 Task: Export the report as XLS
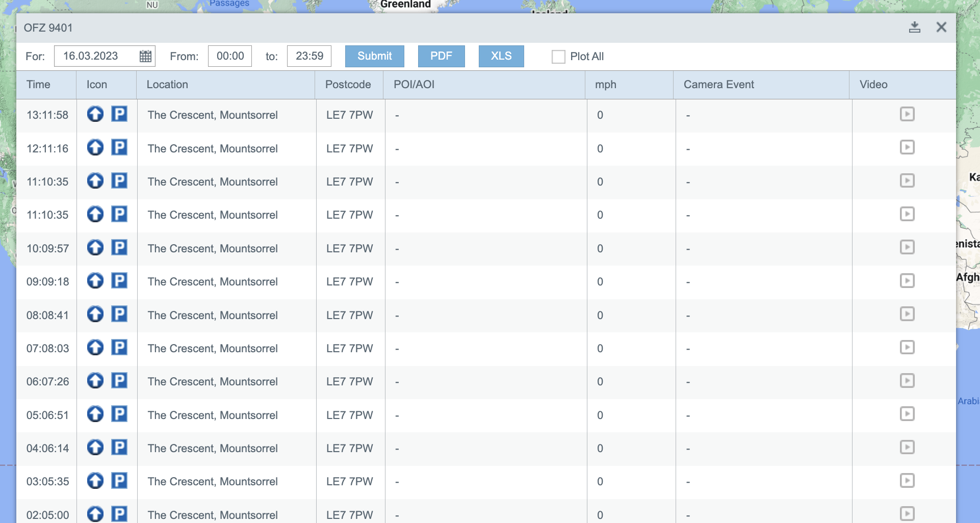[x=501, y=56]
